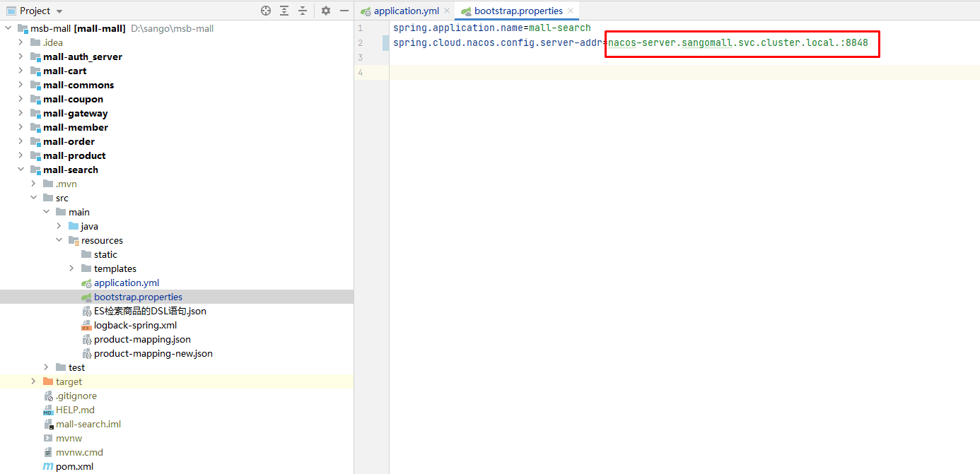This screenshot has height=474, width=980.
Task: Collapse the main folder
Action: [47, 212]
